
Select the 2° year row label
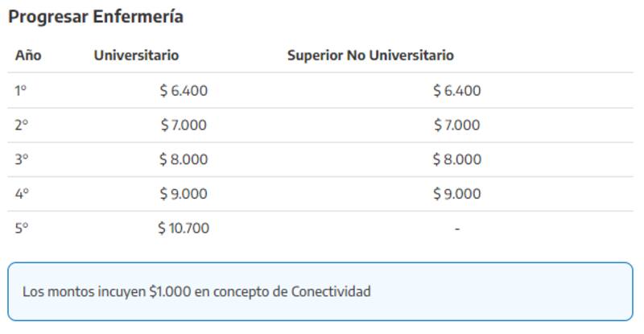point(21,125)
